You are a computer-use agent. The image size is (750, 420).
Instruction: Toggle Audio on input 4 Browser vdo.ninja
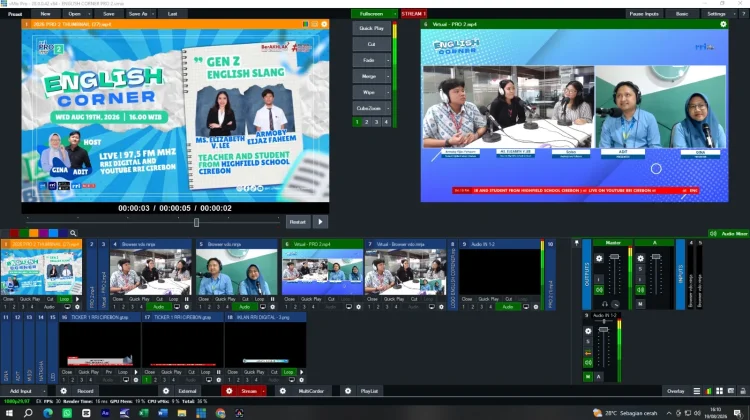point(158,307)
